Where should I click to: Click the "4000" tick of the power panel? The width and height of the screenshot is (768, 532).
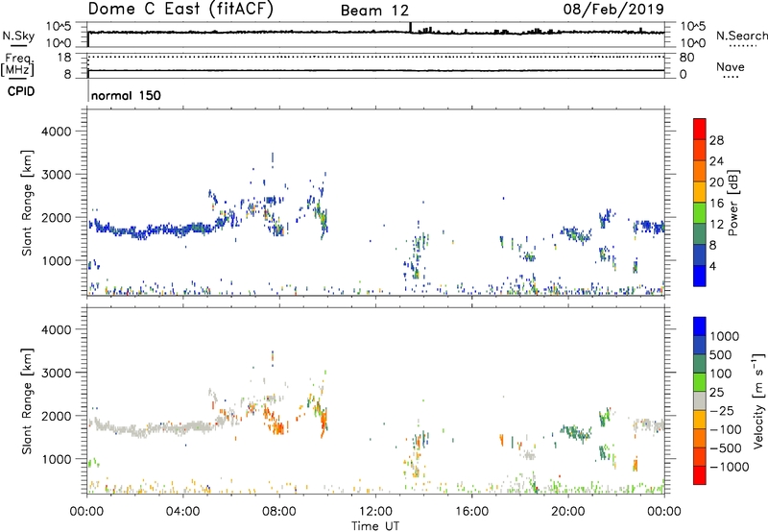pos(56,132)
